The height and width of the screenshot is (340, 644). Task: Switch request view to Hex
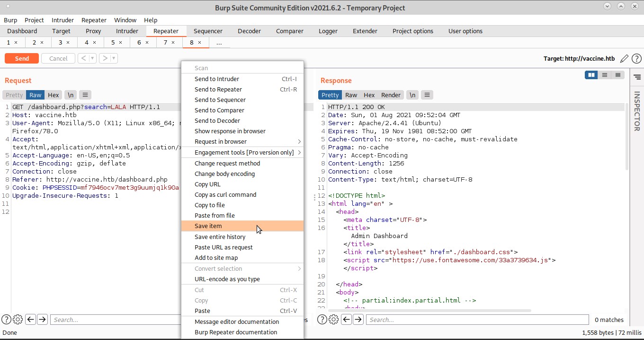(54, 95)
